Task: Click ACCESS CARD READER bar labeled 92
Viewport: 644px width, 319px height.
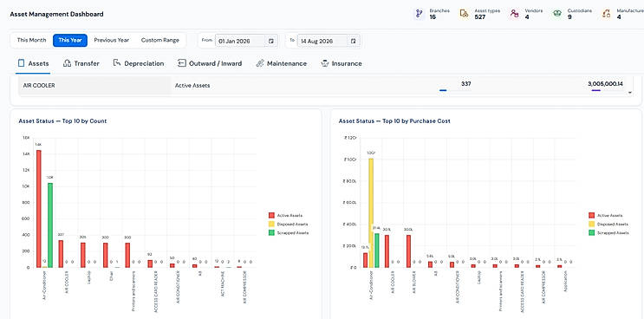Action: [150, 264]
